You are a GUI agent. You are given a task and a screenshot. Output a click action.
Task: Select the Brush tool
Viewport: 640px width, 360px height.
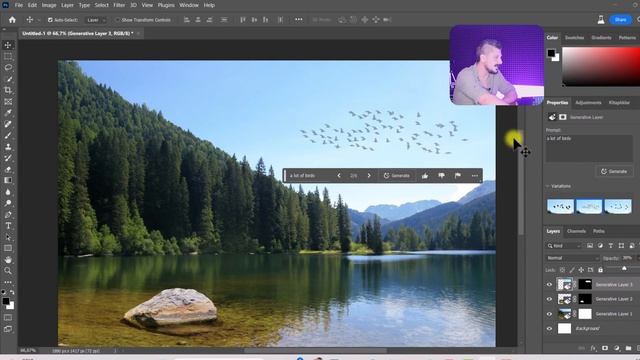[8, 136]
